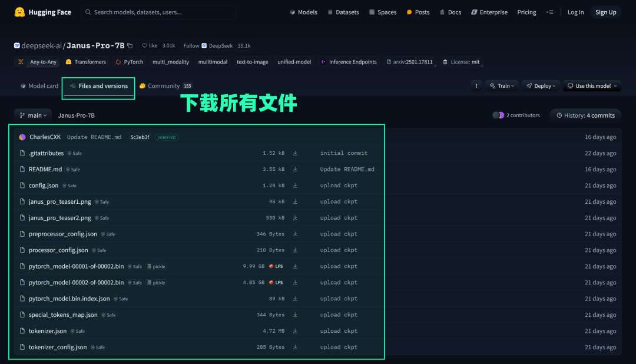636x364 pixels.
Task: Click the Safe badge next to tokenizer.json
Action: pos(78,331)
